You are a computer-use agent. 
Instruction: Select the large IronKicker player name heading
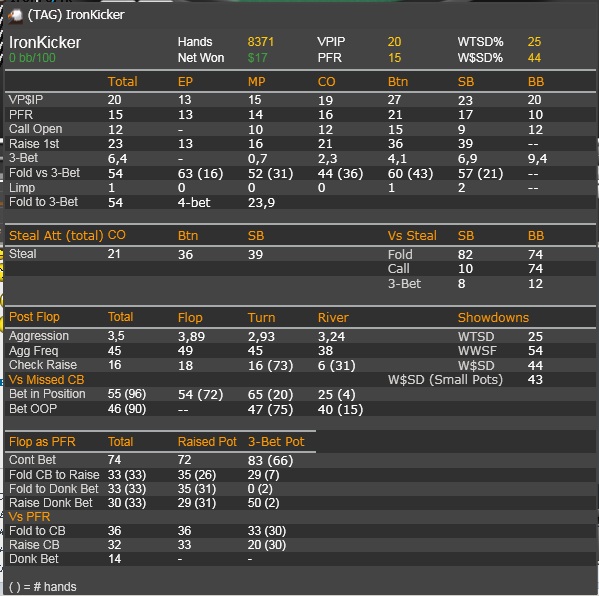click(45, 42)
